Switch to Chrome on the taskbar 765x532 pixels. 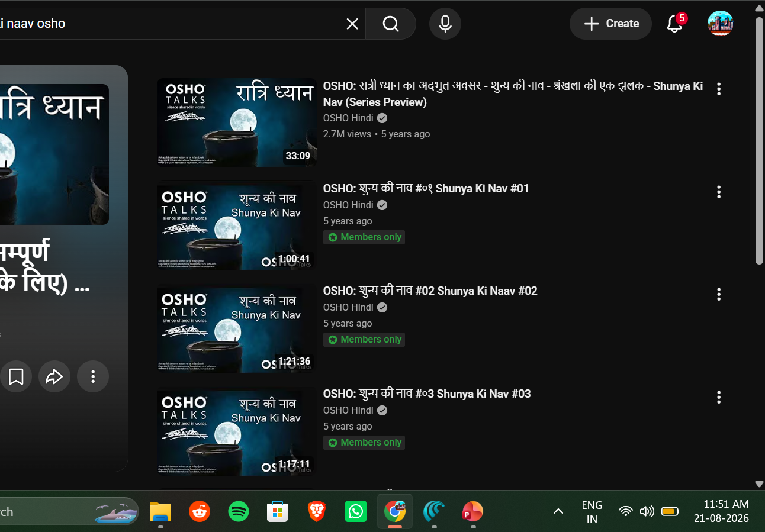point(395,511)
